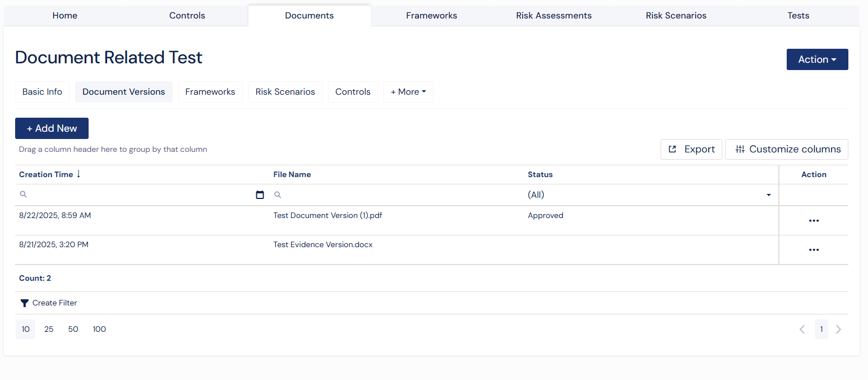Expand the + More tabs dropdown
868x380 pixels.
coord(408,92)
